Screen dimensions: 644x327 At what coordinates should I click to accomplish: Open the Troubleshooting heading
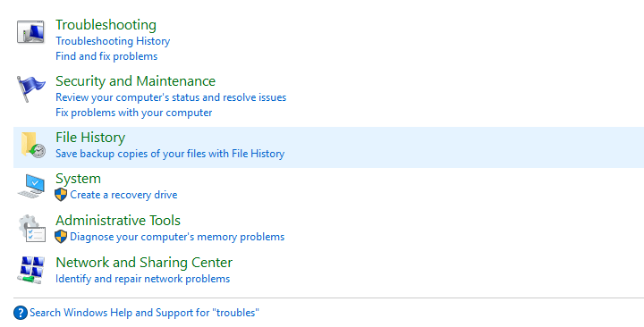[x=106, y=25]
